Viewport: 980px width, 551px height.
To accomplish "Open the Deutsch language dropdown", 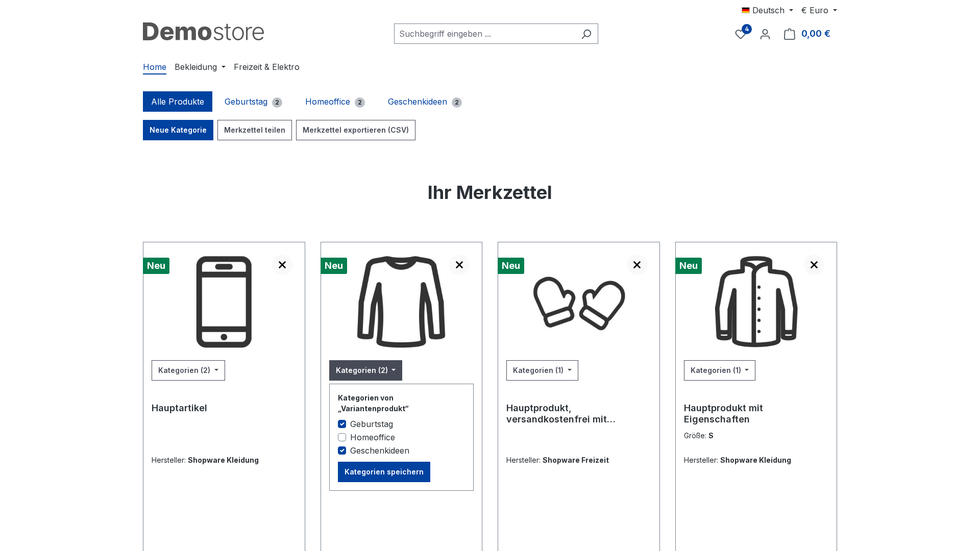I will click(767, 10).
